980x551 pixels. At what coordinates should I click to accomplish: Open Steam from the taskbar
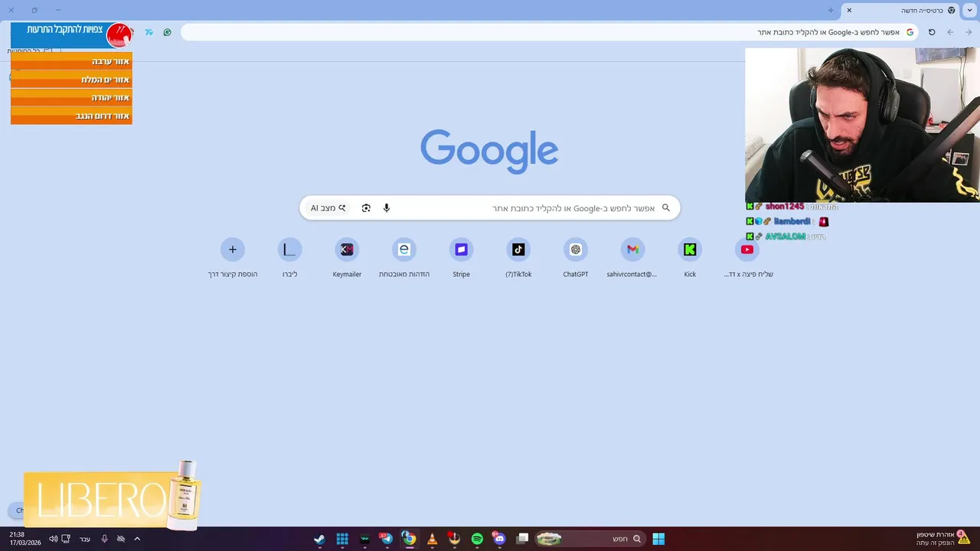coord(319,539)
